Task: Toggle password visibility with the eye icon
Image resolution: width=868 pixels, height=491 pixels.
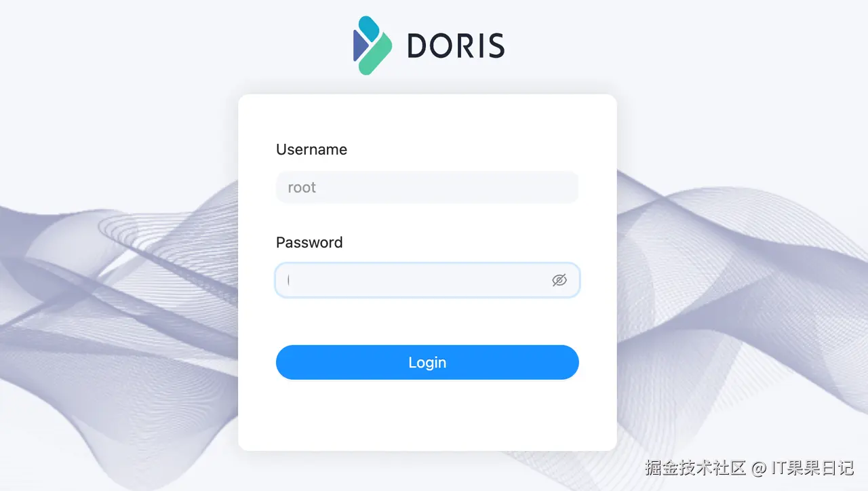Action: (x=559, y=280)
